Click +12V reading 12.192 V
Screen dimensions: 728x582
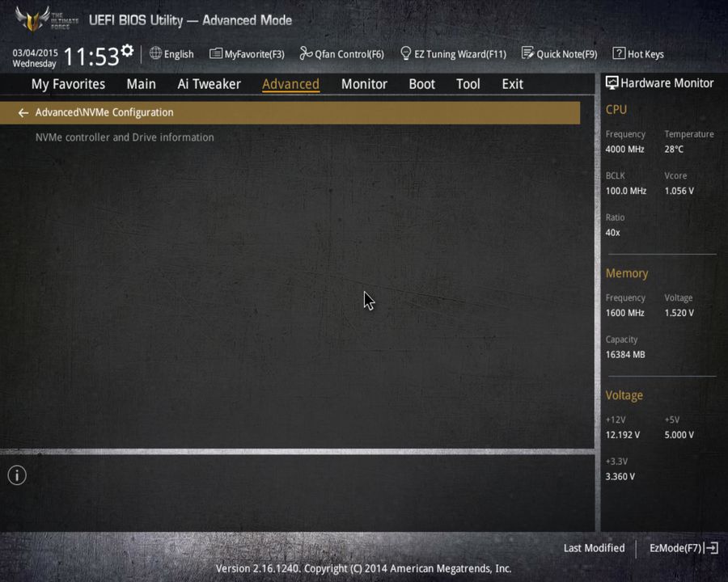tap(622, 435)
